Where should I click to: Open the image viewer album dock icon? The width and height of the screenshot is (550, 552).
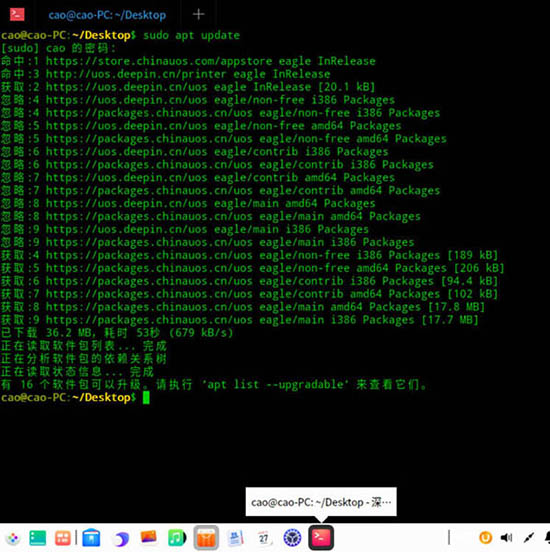point(149,537)
